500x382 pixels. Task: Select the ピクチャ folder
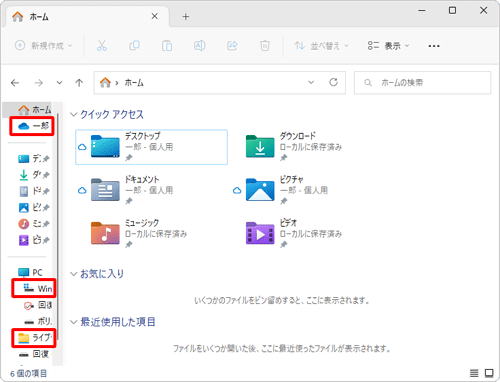click(x=287, y=190)
